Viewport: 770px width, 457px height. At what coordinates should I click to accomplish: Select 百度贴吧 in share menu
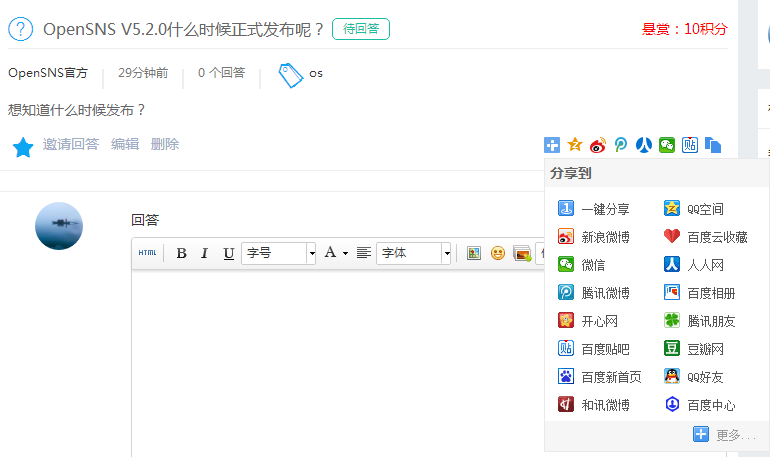coord(594,349)
